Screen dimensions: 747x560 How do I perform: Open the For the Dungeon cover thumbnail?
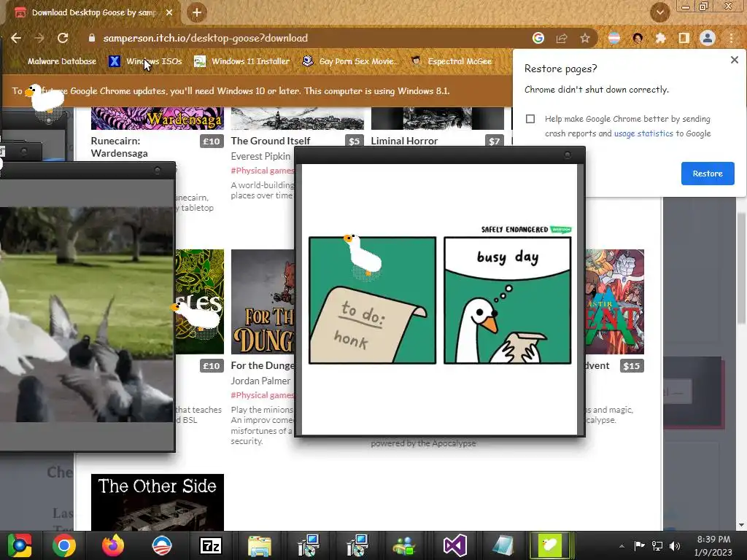pos(263,301)
